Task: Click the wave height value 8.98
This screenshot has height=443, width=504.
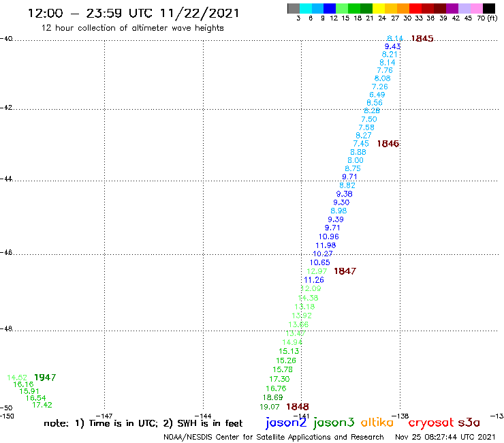Action: tap(338, 211)
